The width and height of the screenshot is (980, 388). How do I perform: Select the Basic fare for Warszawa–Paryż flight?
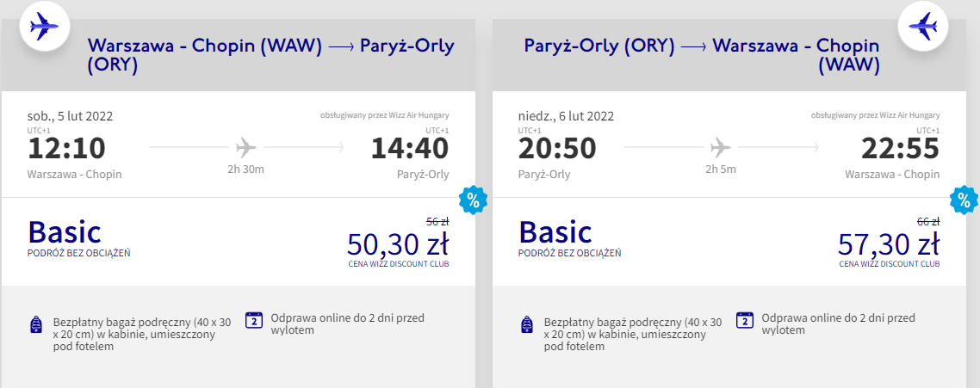pos(65,232)
